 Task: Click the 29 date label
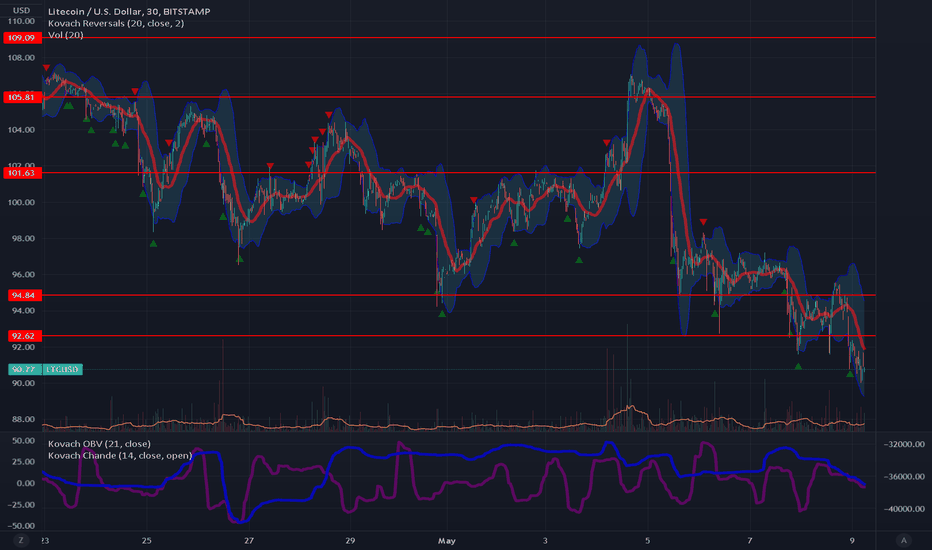click(x=350, y=540)
